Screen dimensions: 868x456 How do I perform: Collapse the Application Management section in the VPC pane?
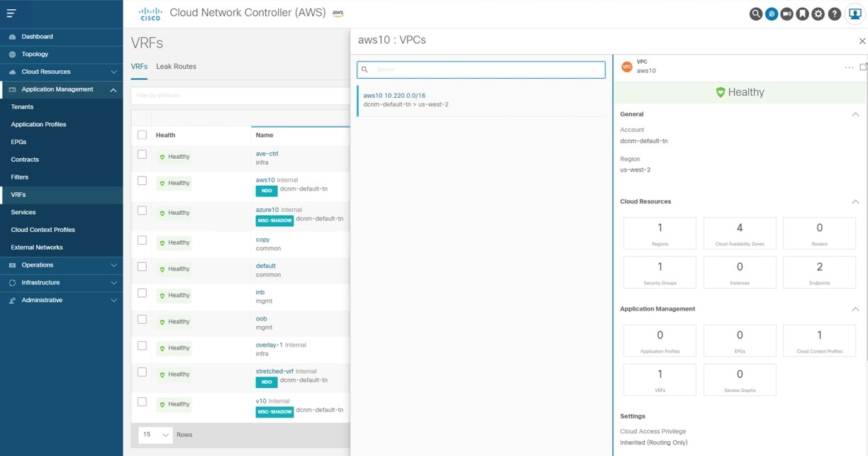855,309
